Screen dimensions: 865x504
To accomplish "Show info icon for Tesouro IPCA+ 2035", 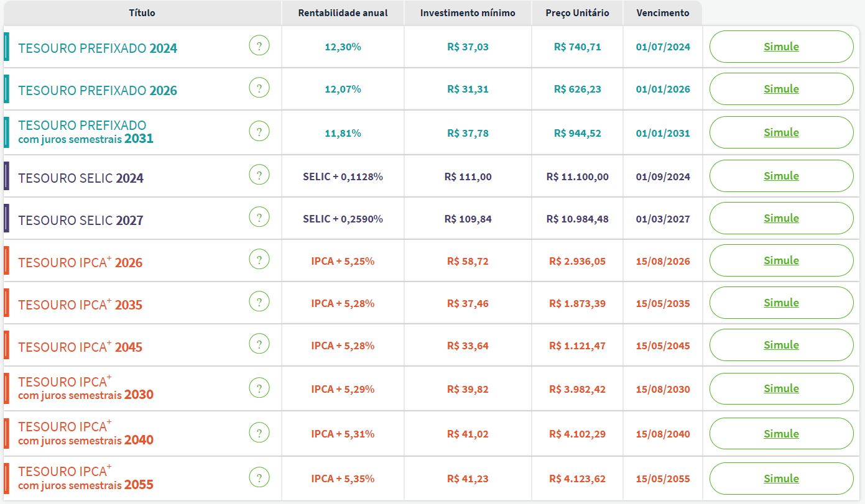I will tap(259, 303).
